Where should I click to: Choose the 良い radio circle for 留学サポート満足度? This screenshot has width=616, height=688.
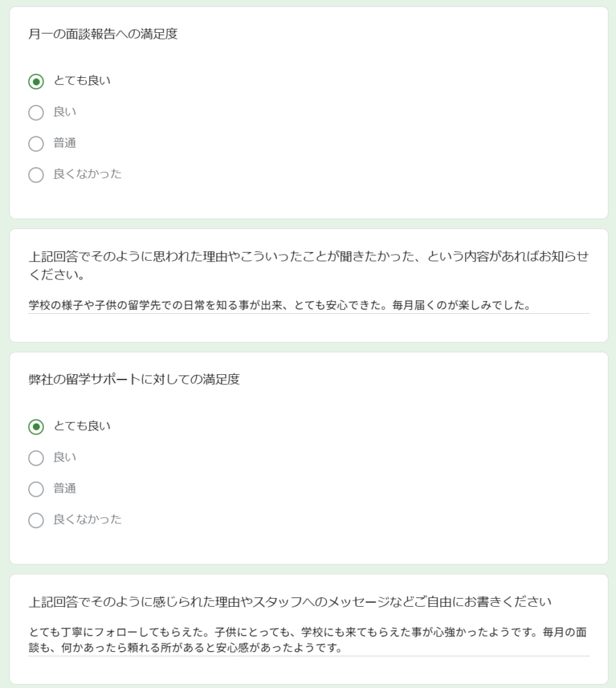36,458
